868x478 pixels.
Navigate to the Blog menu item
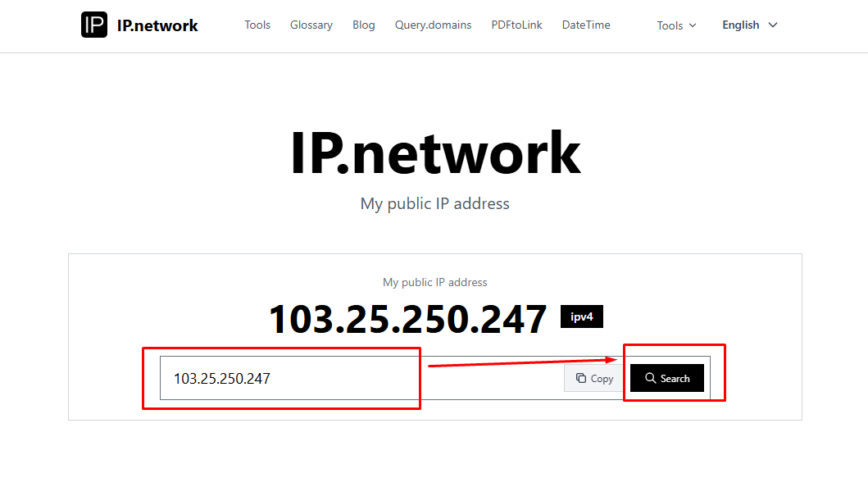[x=363, y=25]
